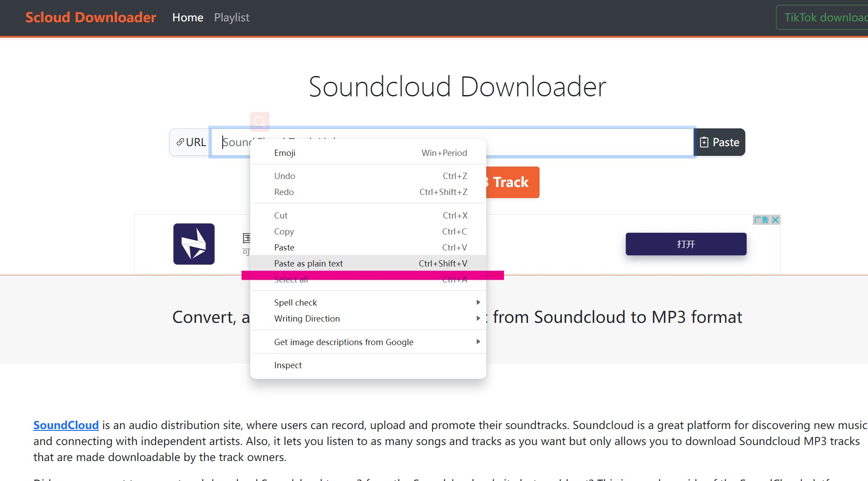Choose Copy from the context menu
Screen dimensions: 868x481
[x=368, y=231]
